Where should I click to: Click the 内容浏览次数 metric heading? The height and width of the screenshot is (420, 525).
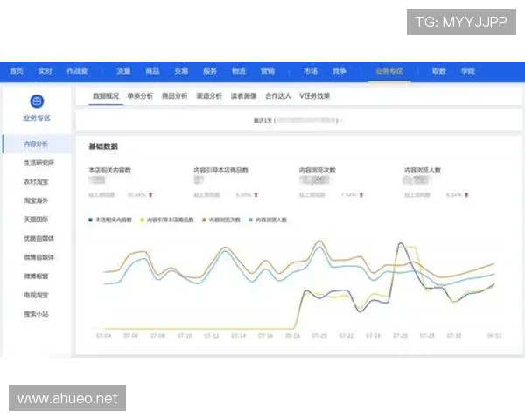click(317, 170)
